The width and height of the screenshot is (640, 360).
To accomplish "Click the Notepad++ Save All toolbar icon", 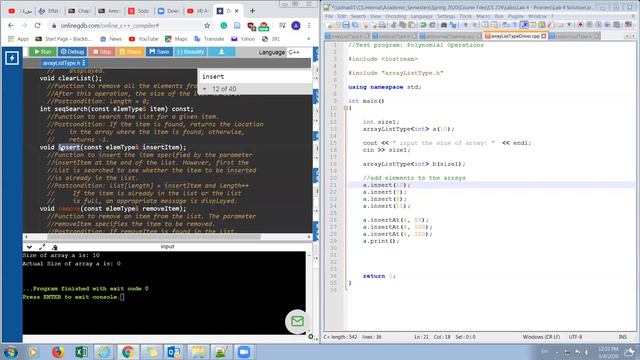I will pos(355,25).
